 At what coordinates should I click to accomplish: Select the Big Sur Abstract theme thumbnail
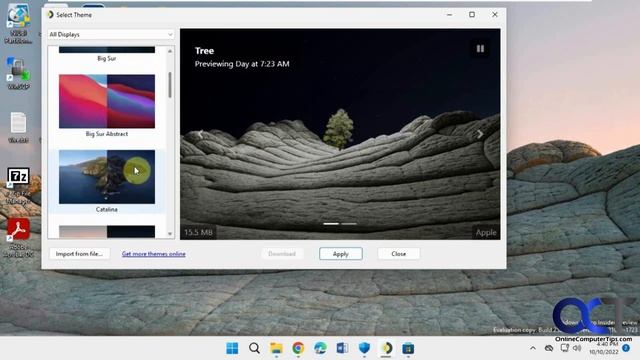pyautogui.click(x=107, y=101)
